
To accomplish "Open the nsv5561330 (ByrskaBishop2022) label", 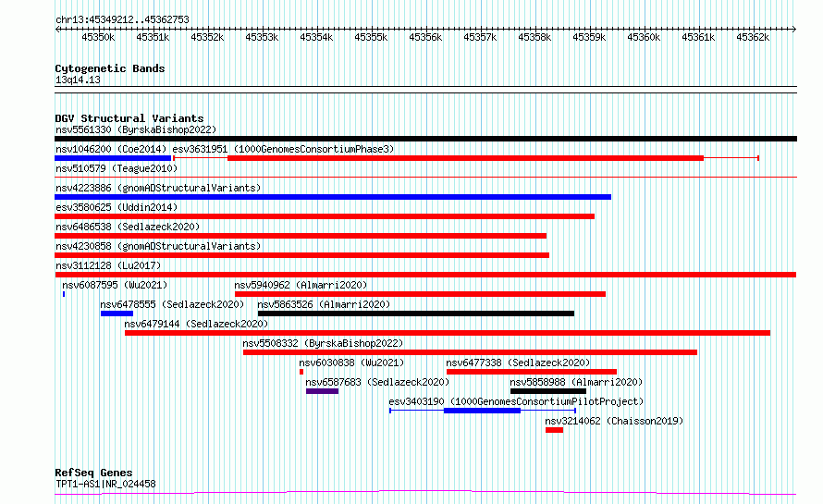I will (x=136, y=129).
